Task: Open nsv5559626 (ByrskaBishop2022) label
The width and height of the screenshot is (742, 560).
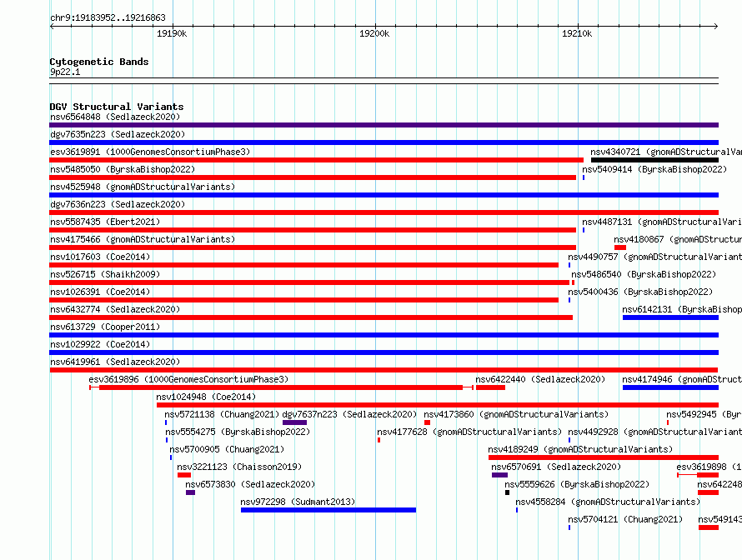Action: 577,484
